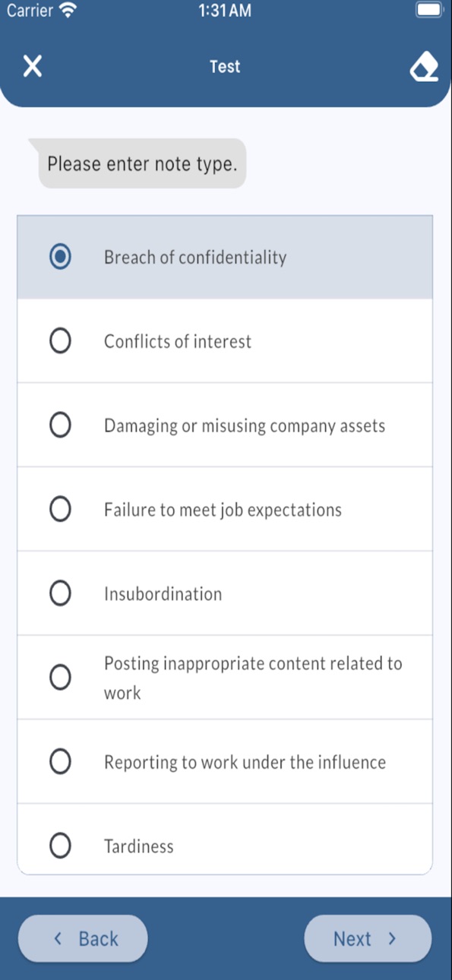Tap the eraser icon in header

(424, 67)
